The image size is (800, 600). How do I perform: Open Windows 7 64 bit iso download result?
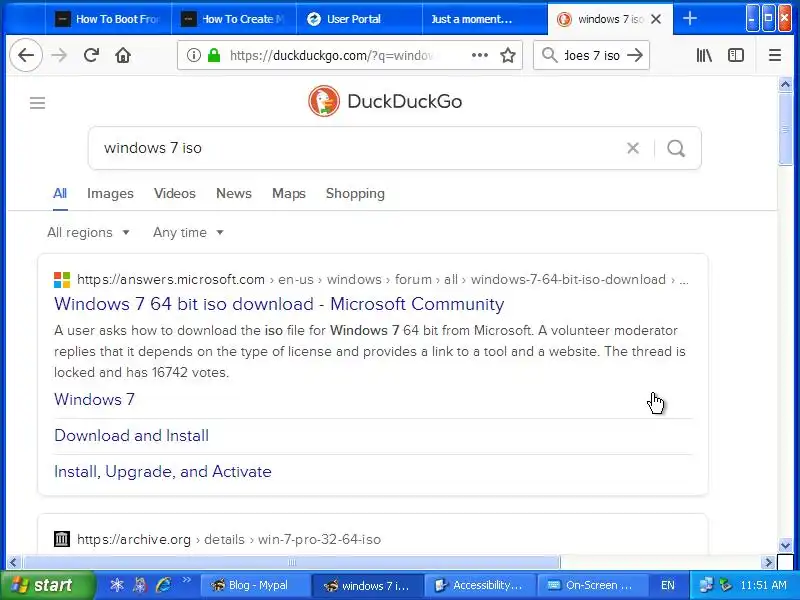coord(279,304)
